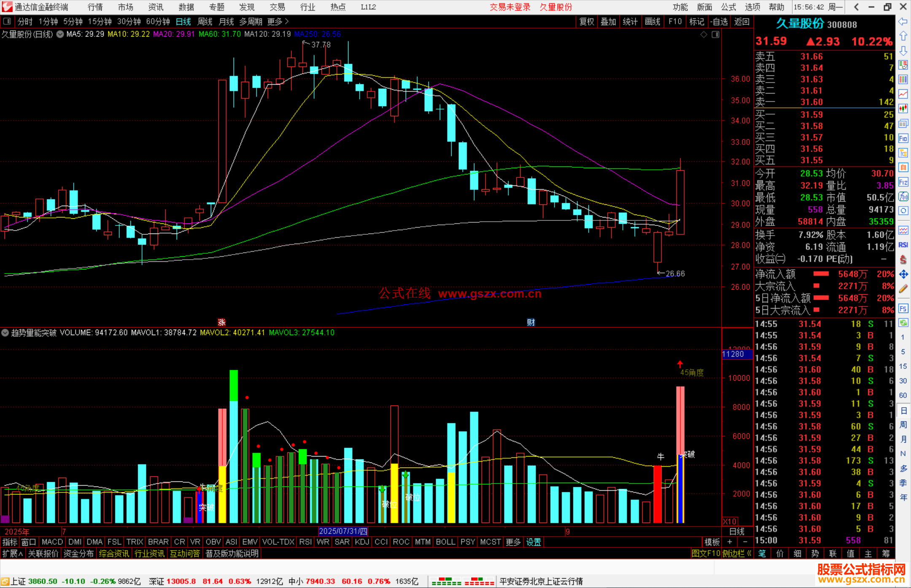The image size is (911, 588).
Task: Click the 2025/07/31 date marker on timeline
Action: [x=343, y=531]
